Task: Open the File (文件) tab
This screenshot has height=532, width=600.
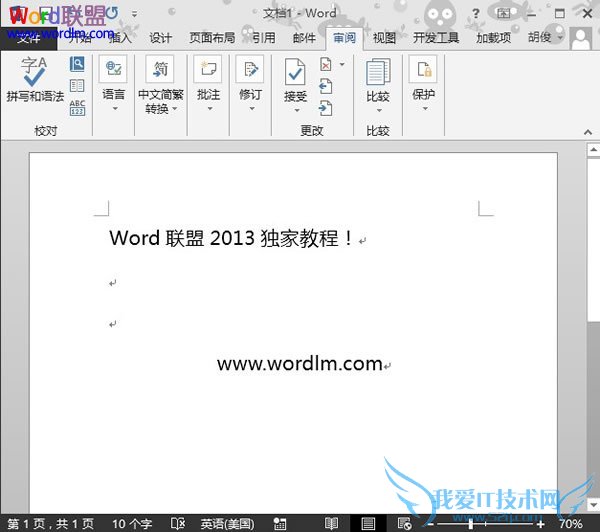Action: click(x=28, y=38)
